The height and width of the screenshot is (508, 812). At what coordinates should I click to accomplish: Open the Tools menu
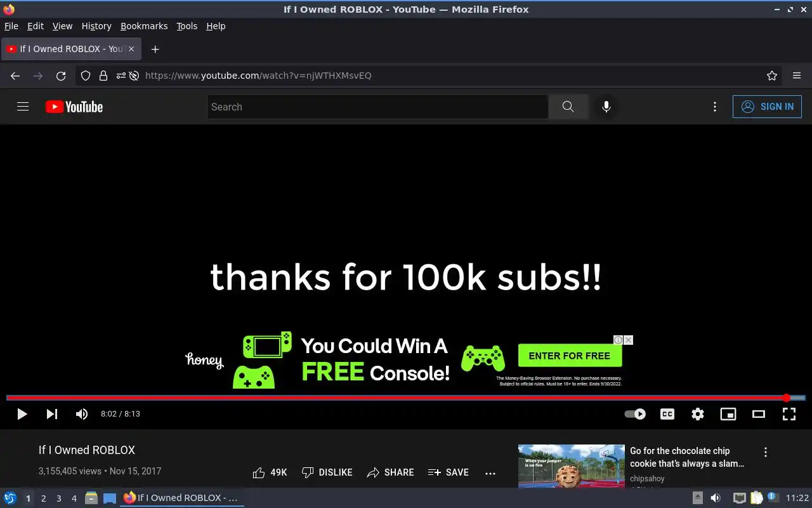point(187,26)
